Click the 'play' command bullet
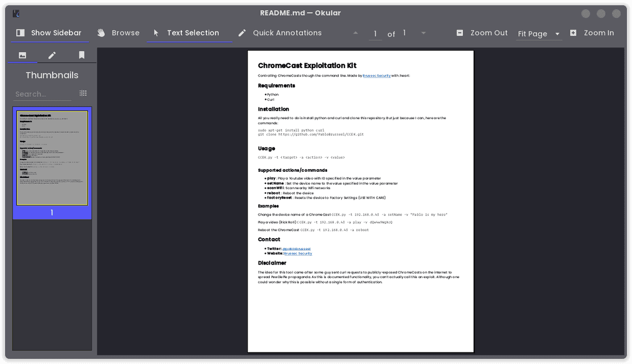Image resolution: width=632 pixels, height=364 pixels. (x=324, y=179)
